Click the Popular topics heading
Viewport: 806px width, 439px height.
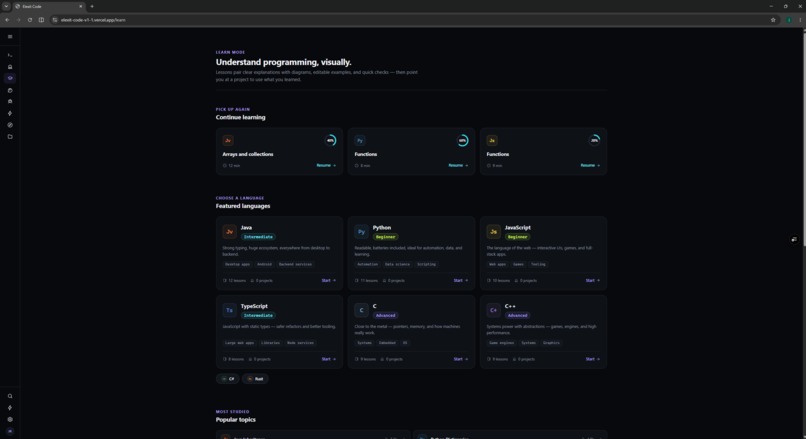[235, 420]
